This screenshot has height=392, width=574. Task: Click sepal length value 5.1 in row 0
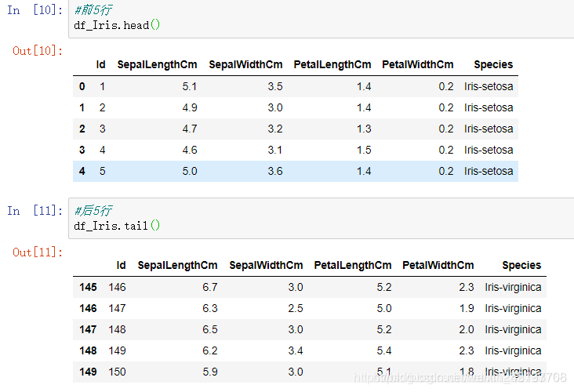(x=190, y=86)
